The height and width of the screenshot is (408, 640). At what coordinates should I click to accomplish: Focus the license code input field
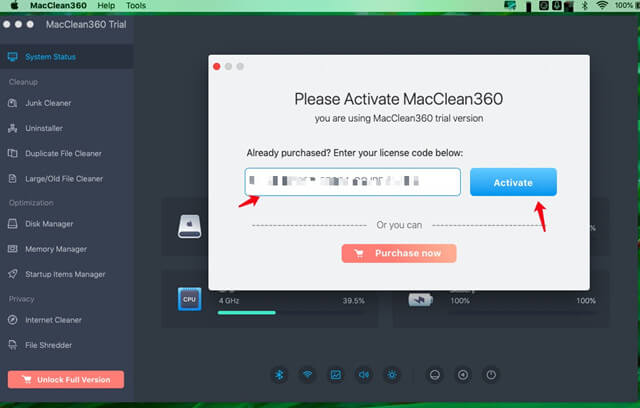click(x=353, y=182)
